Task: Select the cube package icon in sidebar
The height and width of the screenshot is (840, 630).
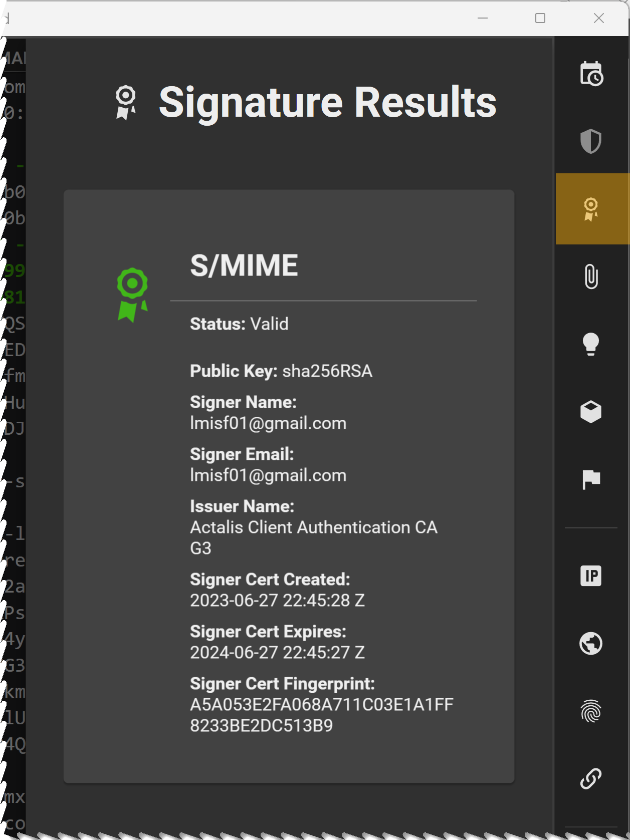Action: [x=591, y=412]
